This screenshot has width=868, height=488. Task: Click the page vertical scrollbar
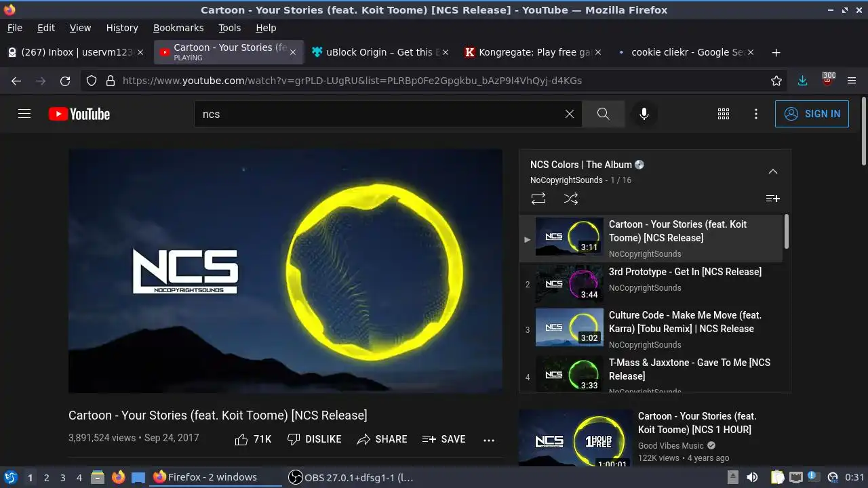coord(864,131)
